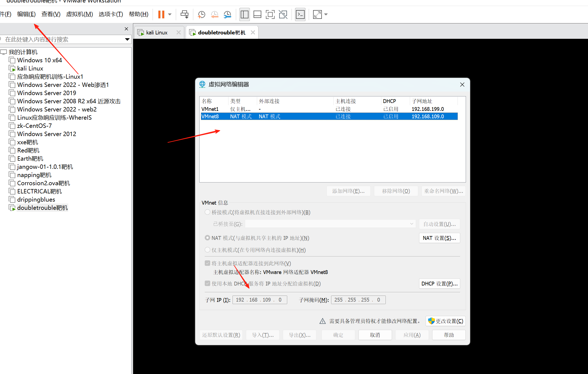Viewport: 588px width, 374px height.
Task: Select Windows Server 2008 R2 x64 近源攻击
Action: [x=69, y=101]
